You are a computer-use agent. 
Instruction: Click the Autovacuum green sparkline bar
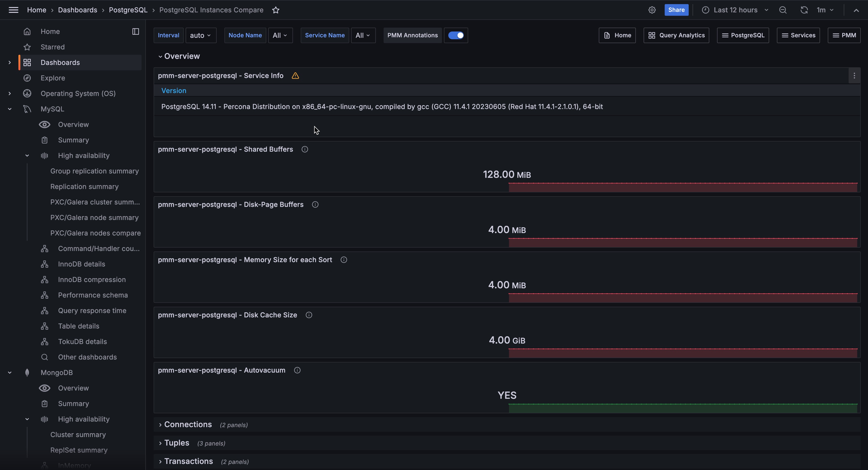point(682,408)
